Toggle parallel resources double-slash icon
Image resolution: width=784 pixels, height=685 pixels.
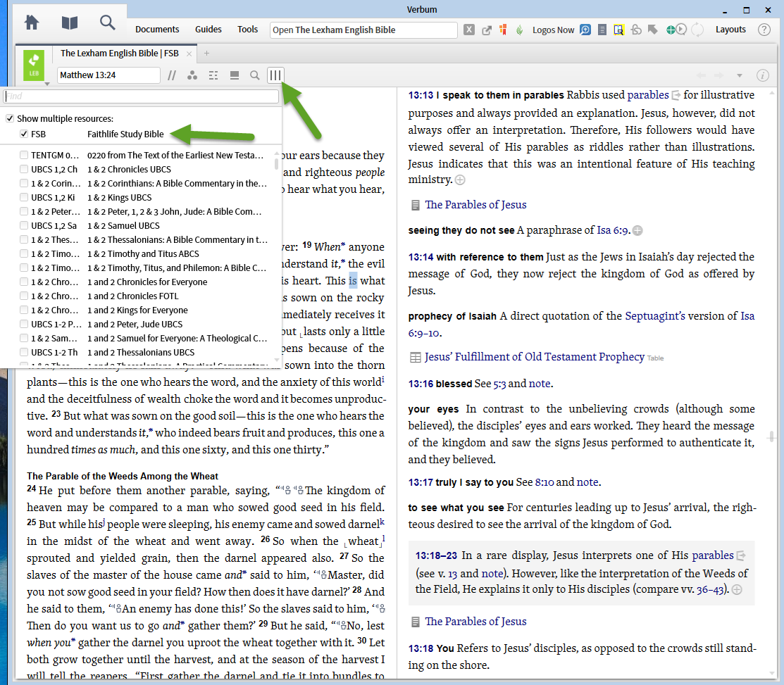pos(171,75)
